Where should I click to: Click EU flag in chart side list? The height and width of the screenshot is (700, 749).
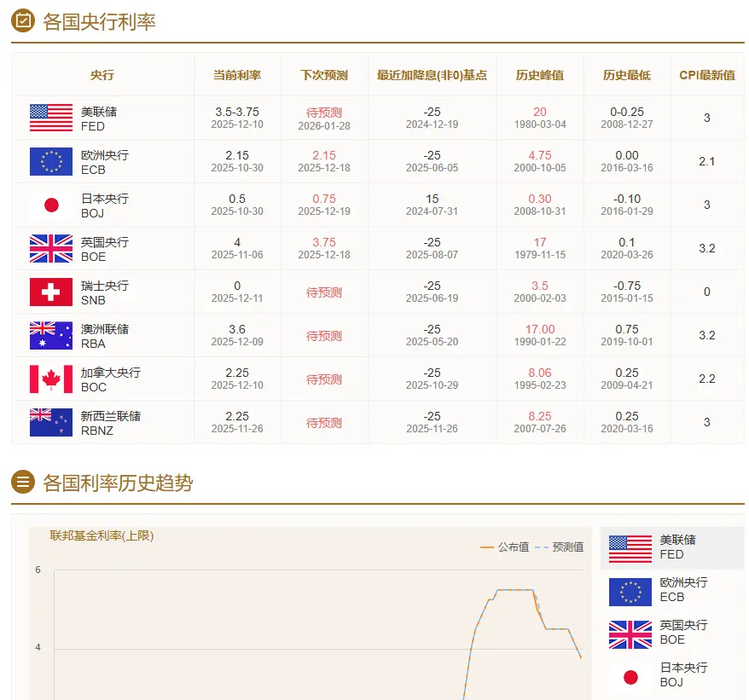pos(630,592)
